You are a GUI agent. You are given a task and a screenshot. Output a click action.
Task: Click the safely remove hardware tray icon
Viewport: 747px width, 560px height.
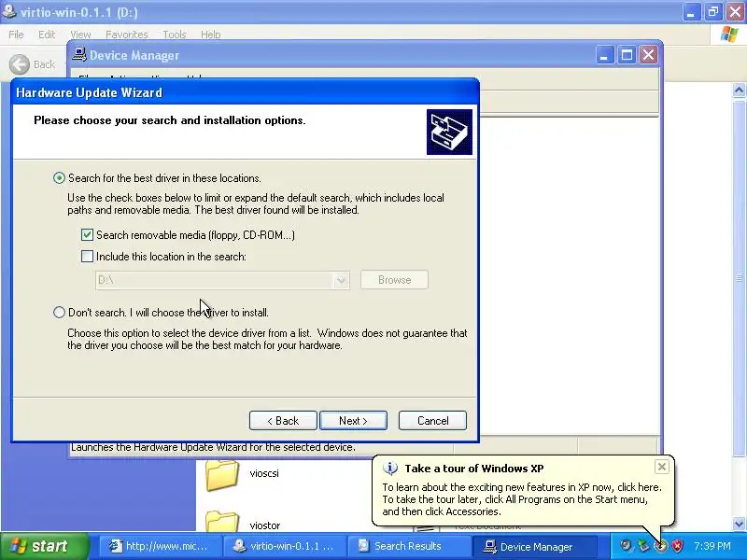point(643,546)
